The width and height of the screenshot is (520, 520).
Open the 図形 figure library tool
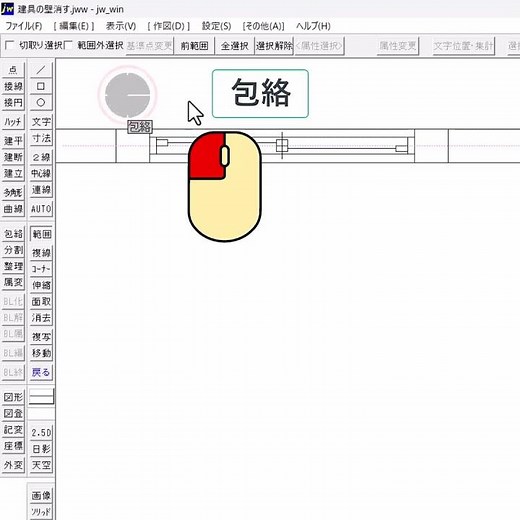coord(13,397)
